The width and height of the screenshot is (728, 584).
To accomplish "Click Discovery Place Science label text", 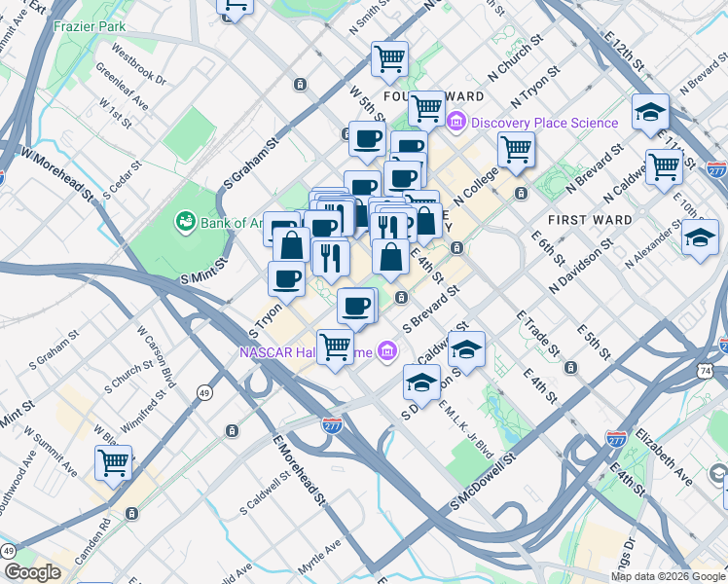I will pyautogui.click(x=545, y=123).
